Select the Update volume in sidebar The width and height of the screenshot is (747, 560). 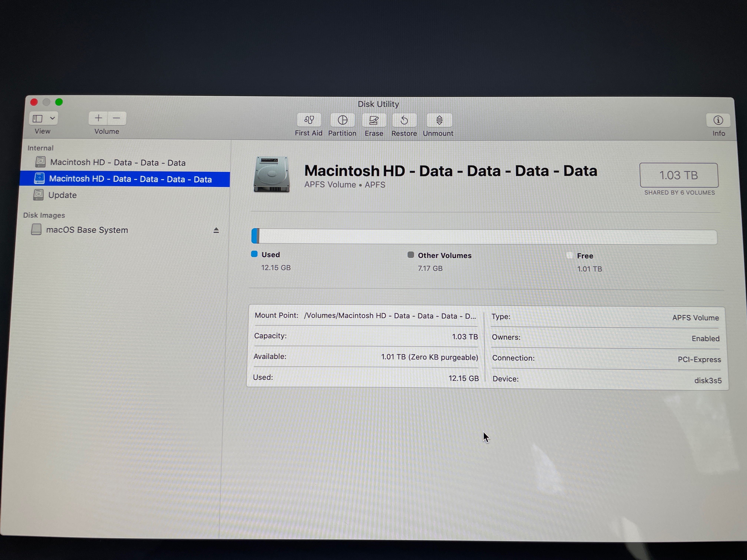pos(62,195)
